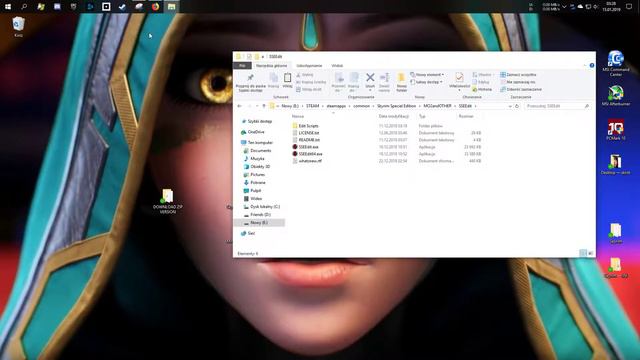The image size is (640, 360).
Task: Click the Historia item in ribbon
Action: pos(482,89)
